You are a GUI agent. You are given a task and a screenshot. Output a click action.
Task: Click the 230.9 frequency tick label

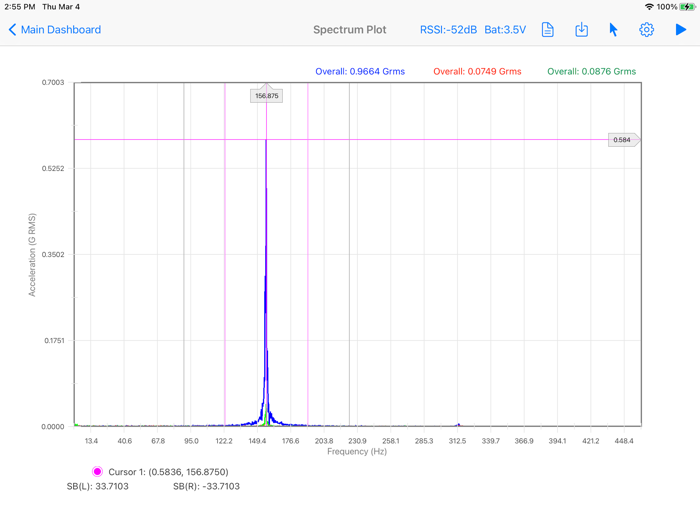click(357, 441)
